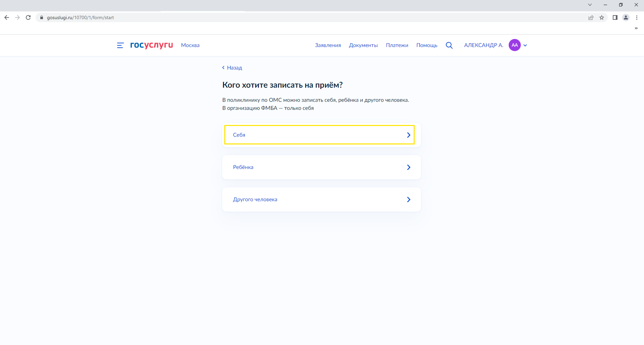Open the Помощь section
644x345 pixels.
[x=427, y=45]
